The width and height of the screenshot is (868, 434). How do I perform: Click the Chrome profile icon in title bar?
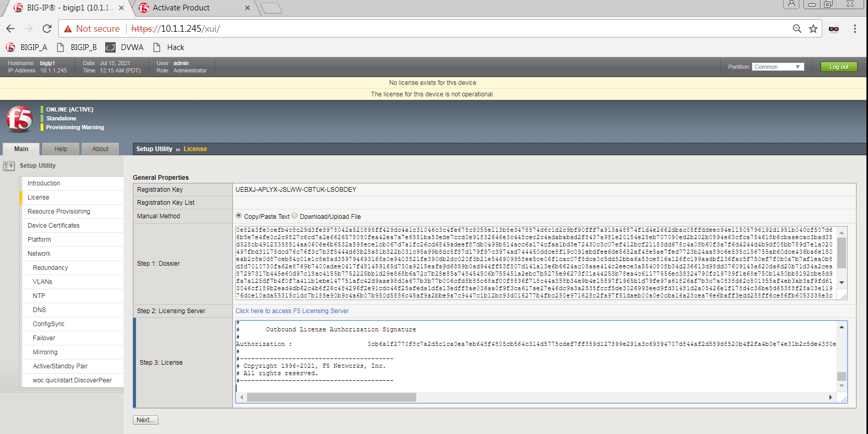click(791, 4)
